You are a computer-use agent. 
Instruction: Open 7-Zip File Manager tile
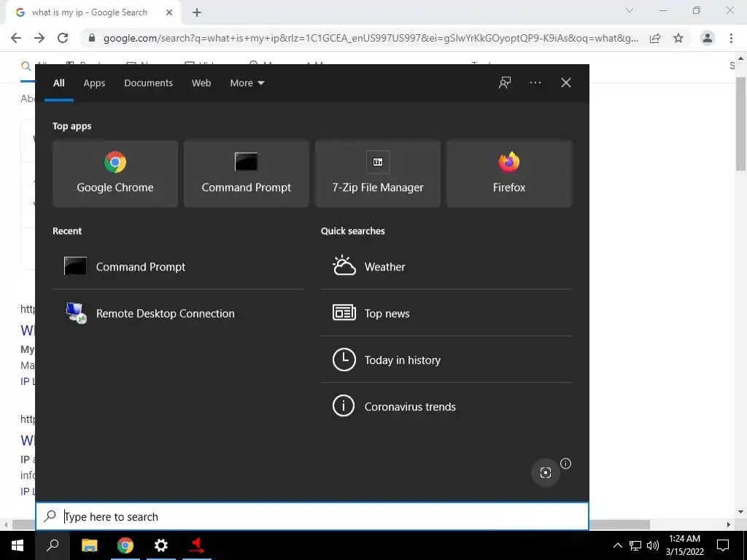(x=378, y=174)
